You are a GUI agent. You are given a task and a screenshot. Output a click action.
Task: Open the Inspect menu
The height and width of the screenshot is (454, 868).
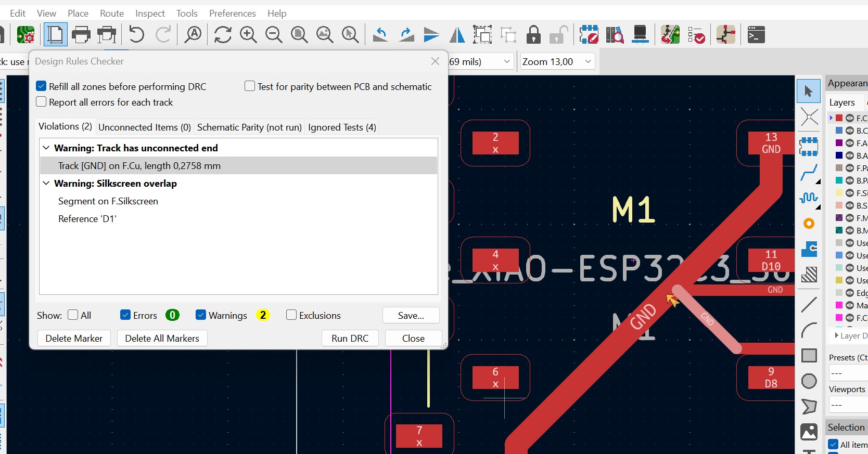coord(150,14)
